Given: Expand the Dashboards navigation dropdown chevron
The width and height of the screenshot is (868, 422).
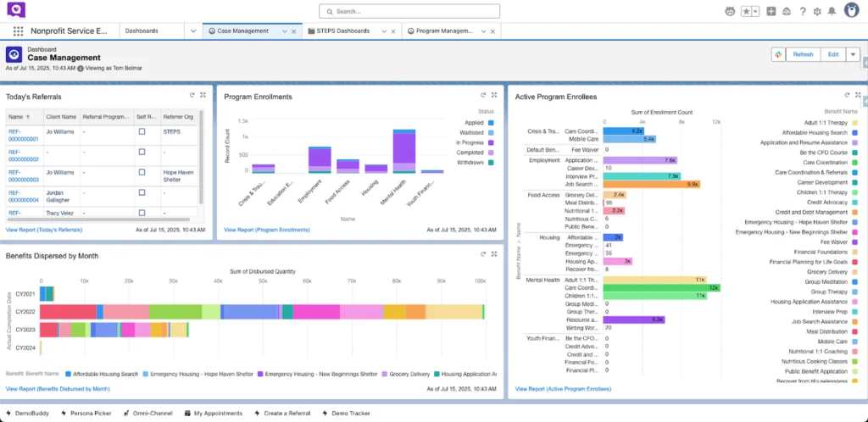Looking at the screenshot, I should click(194, 31).
